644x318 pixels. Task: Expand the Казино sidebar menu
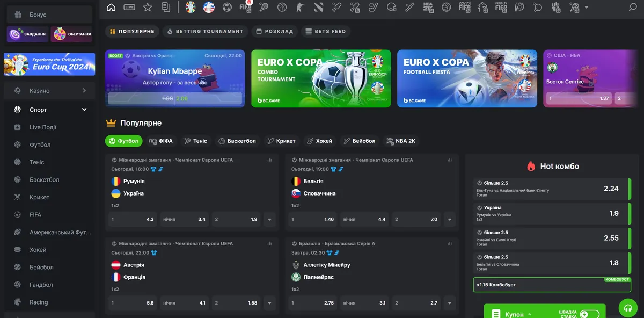click(x=84, y=91)
